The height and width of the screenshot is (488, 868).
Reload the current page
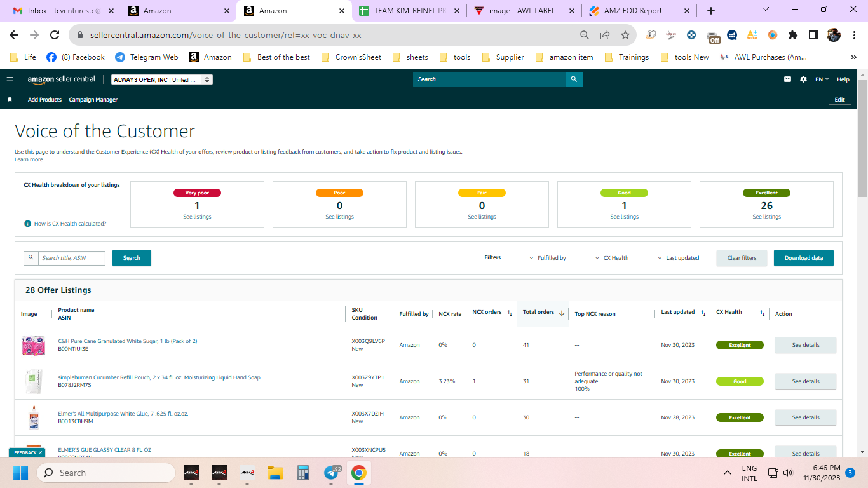point(55,35)
